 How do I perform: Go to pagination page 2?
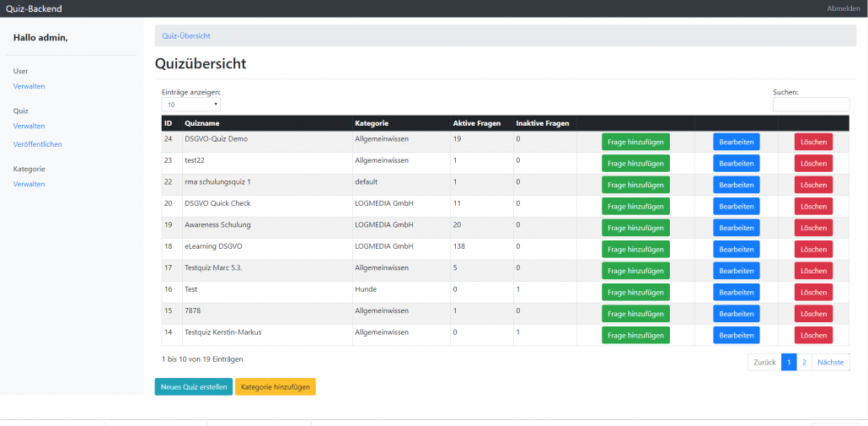pos(804,362)
